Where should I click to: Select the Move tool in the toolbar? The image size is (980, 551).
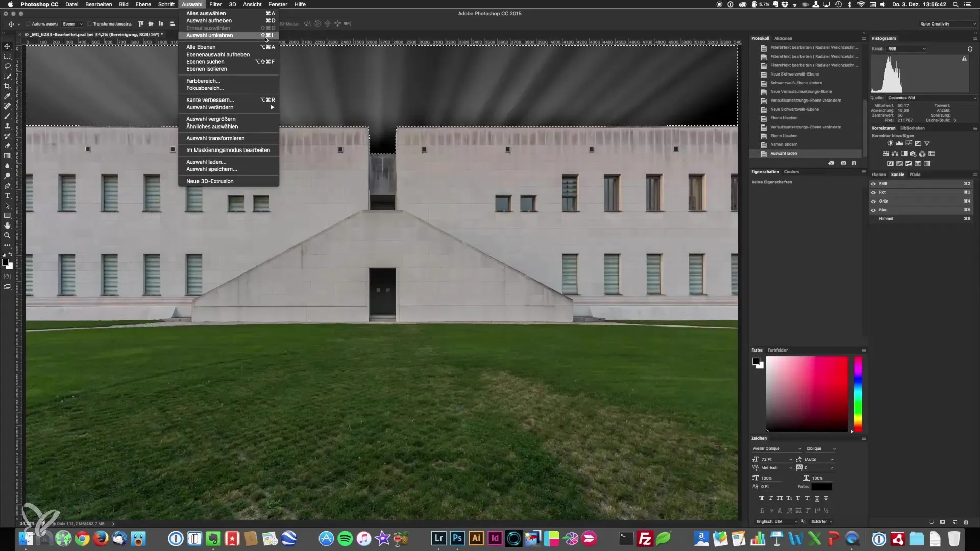click(7, 46)
